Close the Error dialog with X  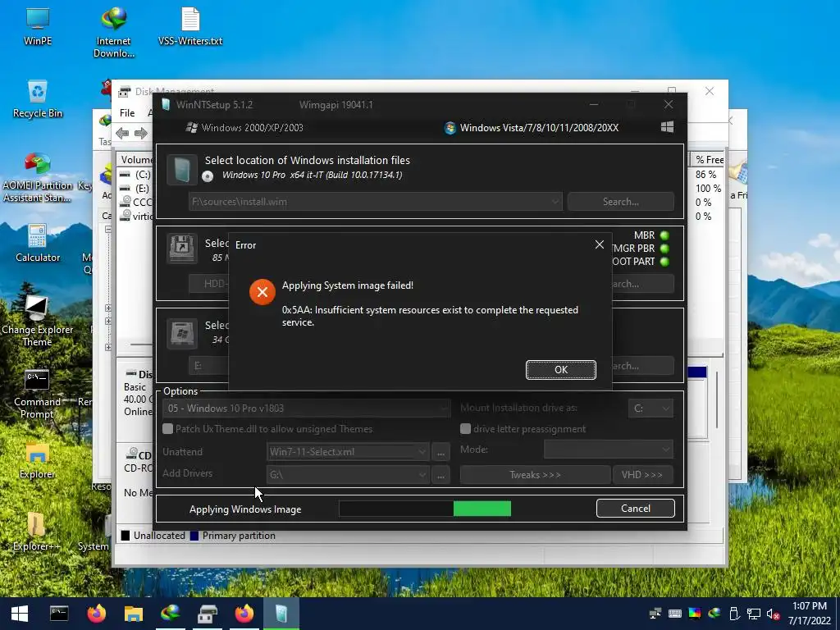coord(600,244)
